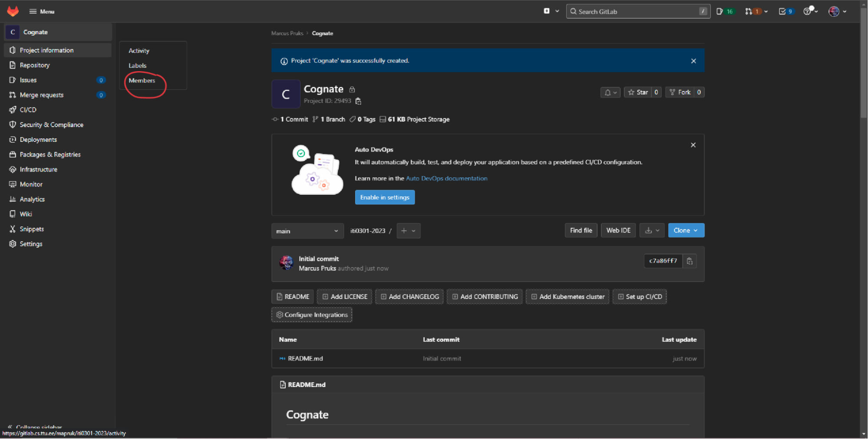The height and width of the screenshot is (439, 868).
Task: Open the Auto DevOps documentation link
Action: click(x=446, y=178)
